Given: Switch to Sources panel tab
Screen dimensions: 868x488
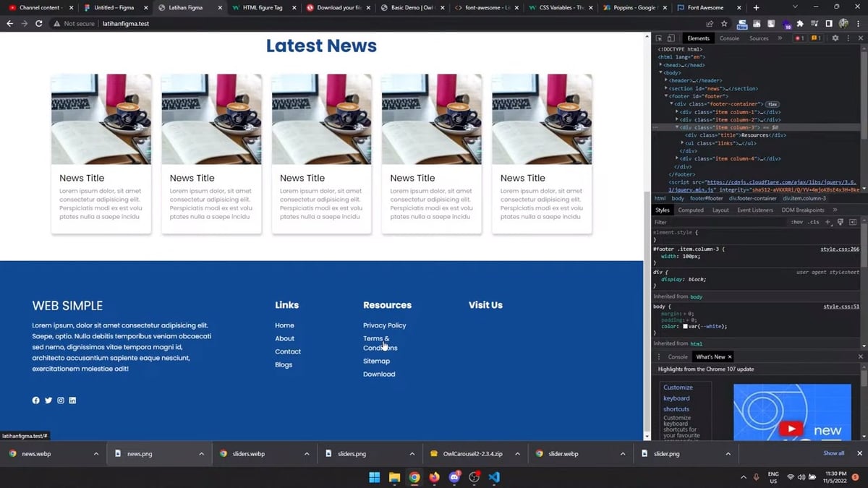Looking at the screenshot, I should [759, 38].
